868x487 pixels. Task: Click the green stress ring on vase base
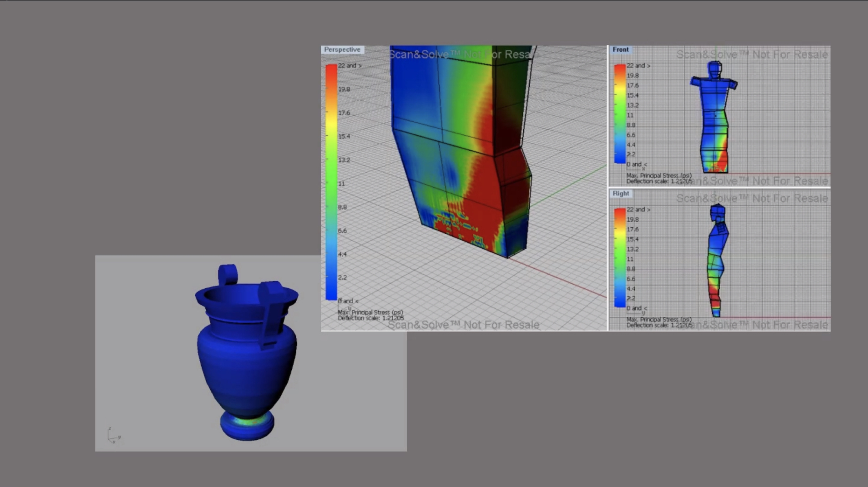coord(247,422)
